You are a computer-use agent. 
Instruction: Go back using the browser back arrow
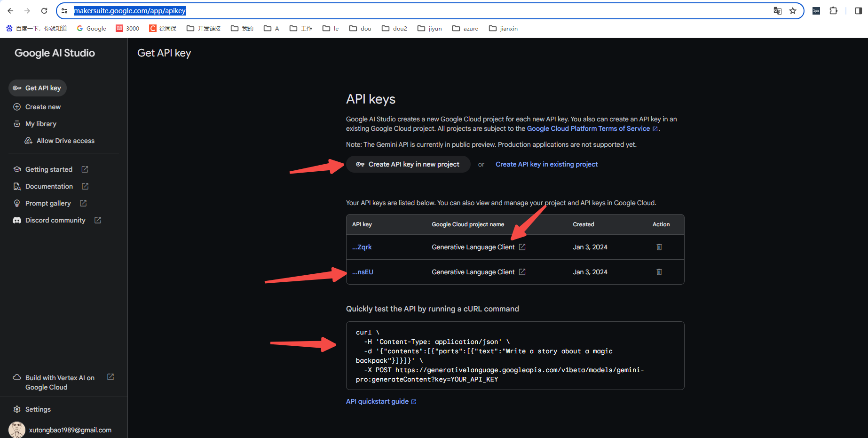(10, 11)
